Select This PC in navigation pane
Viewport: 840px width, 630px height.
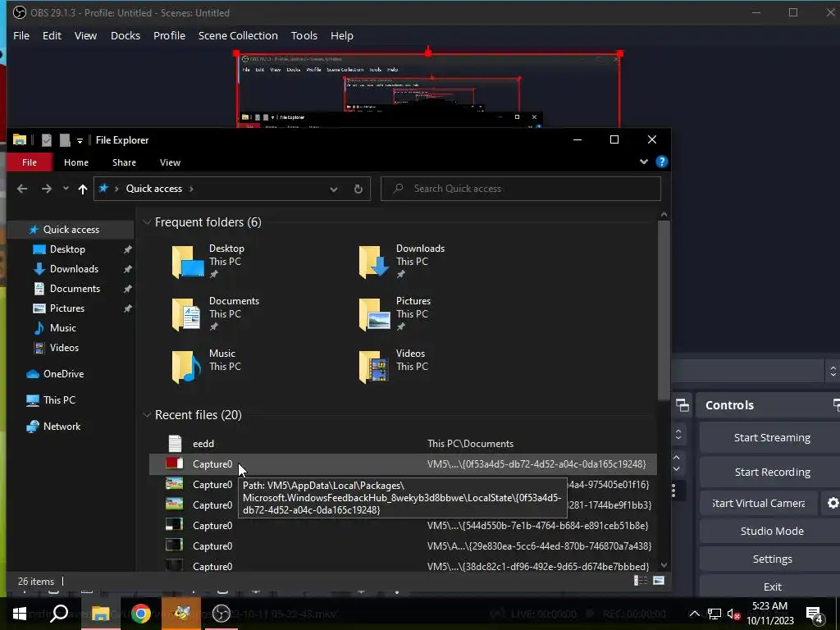(59, 400)
